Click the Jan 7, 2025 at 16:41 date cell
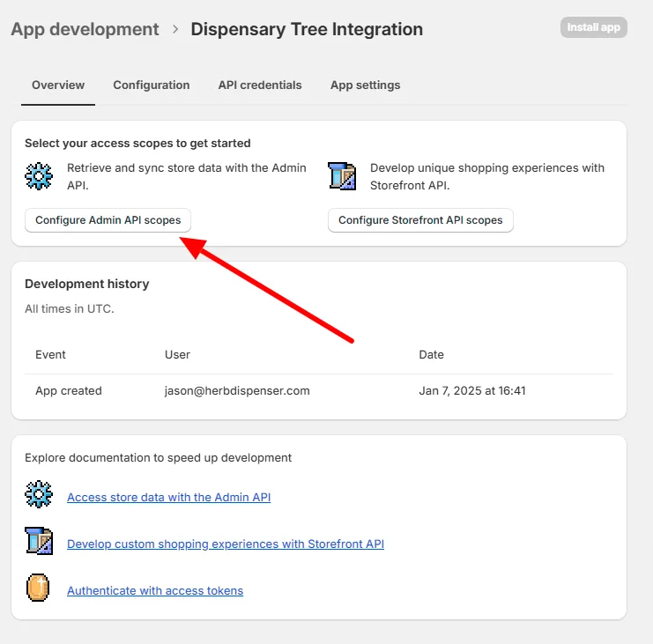The image size is (653, 644). (472, 391)
